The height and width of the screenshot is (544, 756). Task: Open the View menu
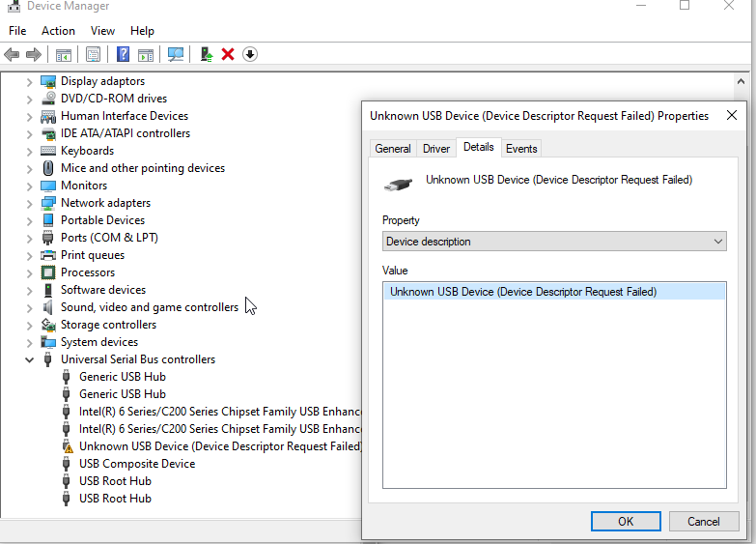click(x=102, y=31)
